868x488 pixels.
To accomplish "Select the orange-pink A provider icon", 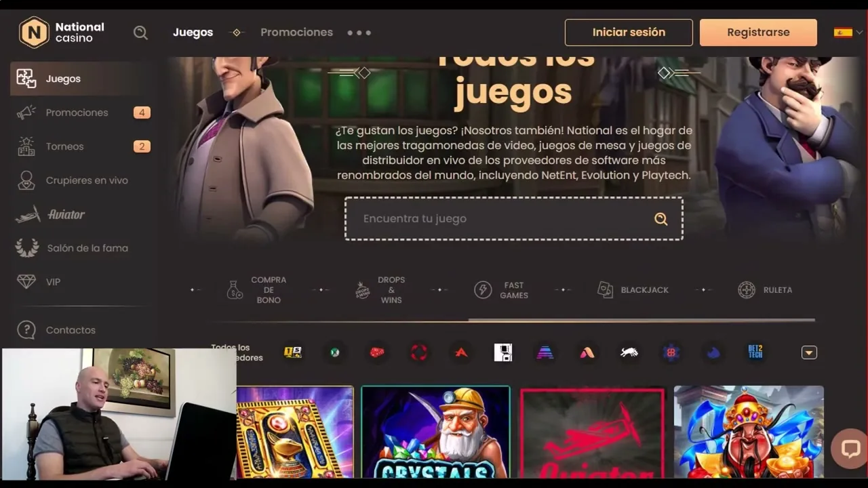I will click(587, 352).
